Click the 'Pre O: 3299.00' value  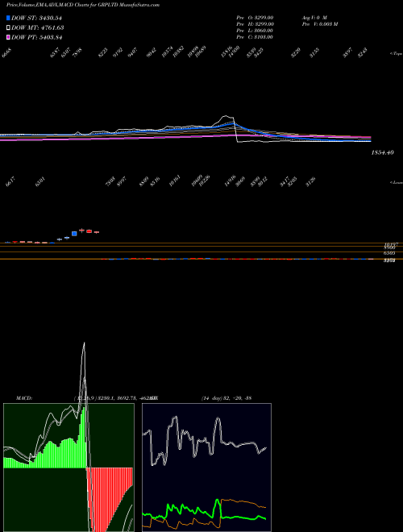[255, 18]
